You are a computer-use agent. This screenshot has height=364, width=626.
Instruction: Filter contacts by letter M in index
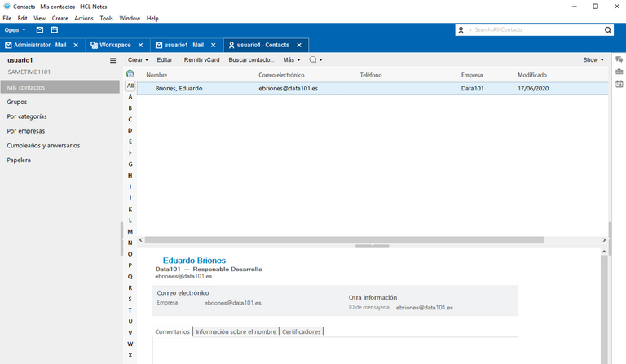pyautogui.click(x=130, y=231)
